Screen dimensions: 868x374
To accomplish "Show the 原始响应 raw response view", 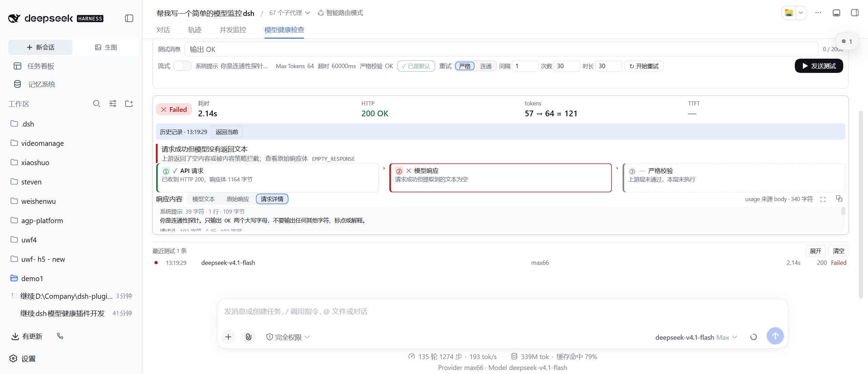I will [x=238, y=199].
